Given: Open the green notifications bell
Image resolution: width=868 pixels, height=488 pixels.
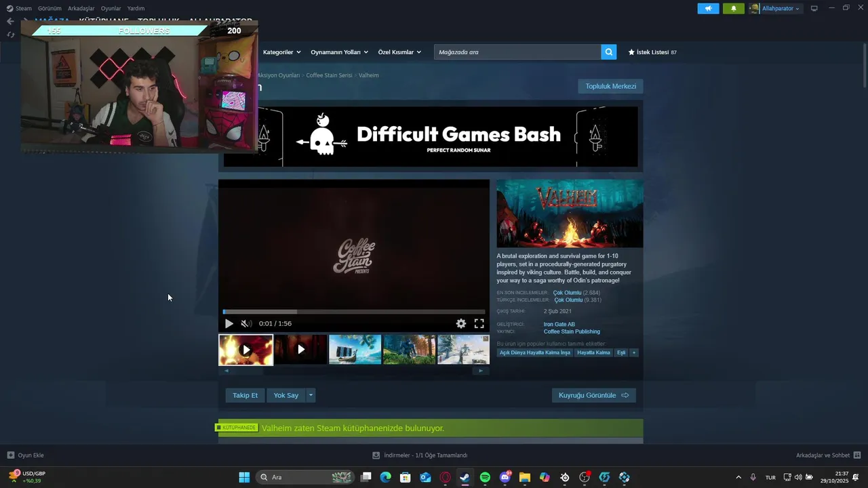Looking at the screenshot, I should [733, 8].
